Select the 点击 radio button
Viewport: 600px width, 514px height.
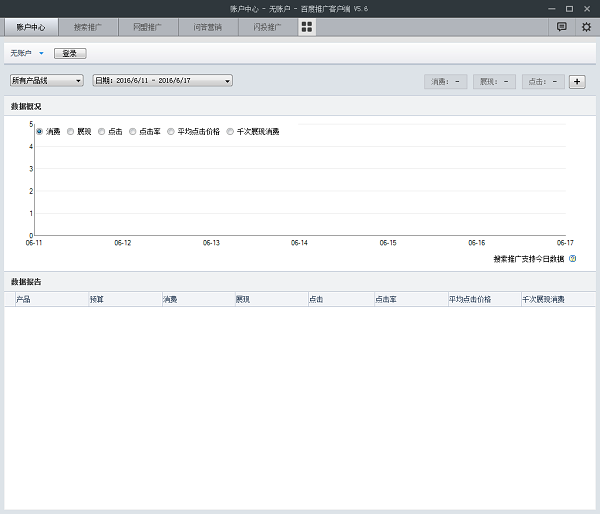[x=101, y=132]
